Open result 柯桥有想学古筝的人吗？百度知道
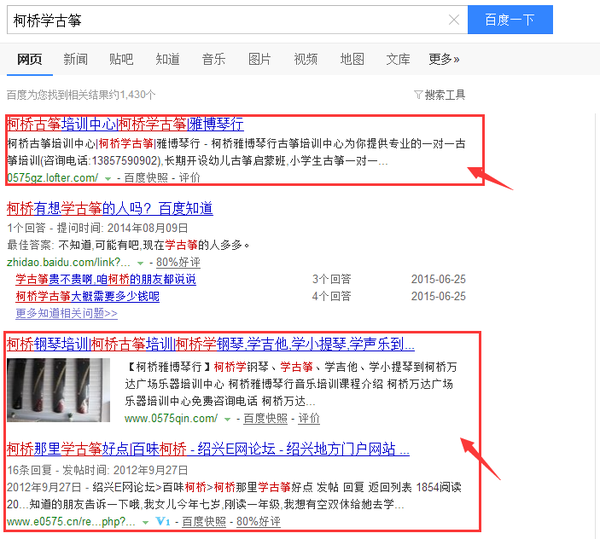The width and height of the screenshot is (600, 539). 110,208
